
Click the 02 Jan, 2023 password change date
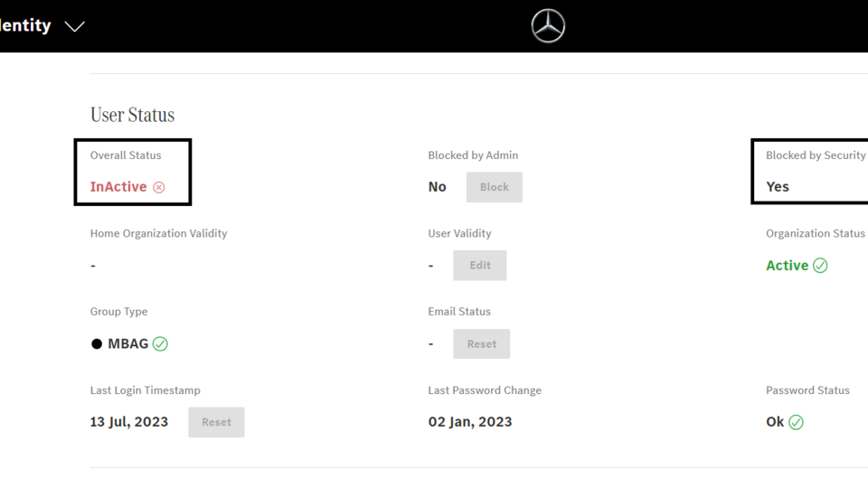point(470,422)
